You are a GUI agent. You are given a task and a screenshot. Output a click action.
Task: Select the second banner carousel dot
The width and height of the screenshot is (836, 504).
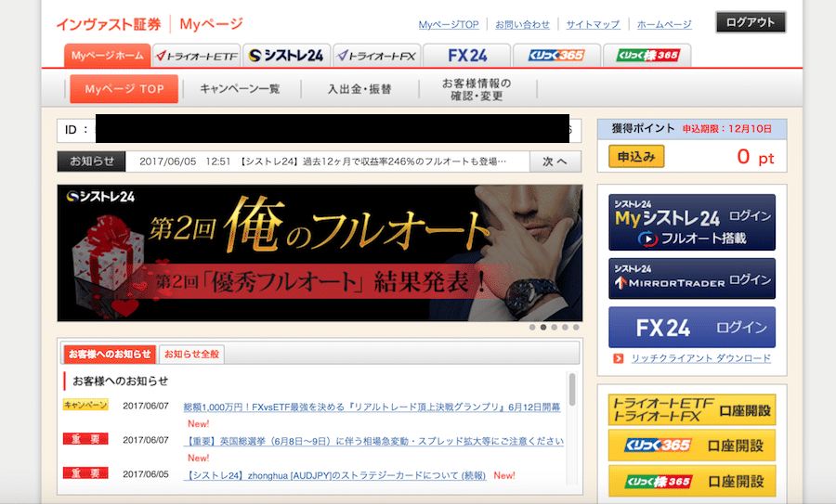(x=543, y=327)
